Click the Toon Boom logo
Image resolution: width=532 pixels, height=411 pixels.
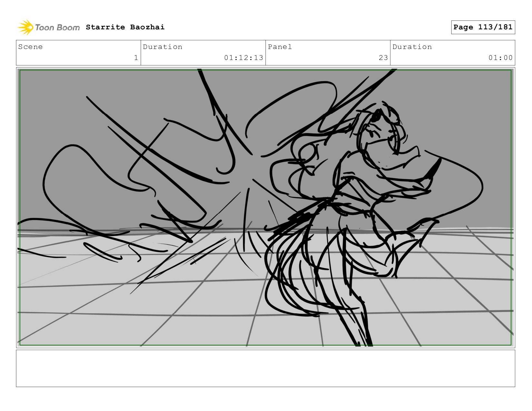pyautogui.click(x=48, y=27)
